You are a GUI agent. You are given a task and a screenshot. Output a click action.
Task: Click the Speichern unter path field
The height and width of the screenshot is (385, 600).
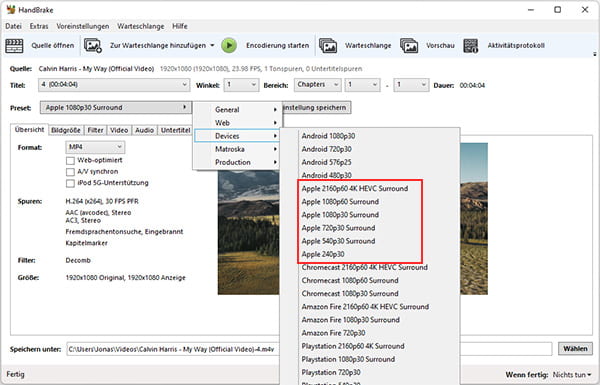click(309, 349)
